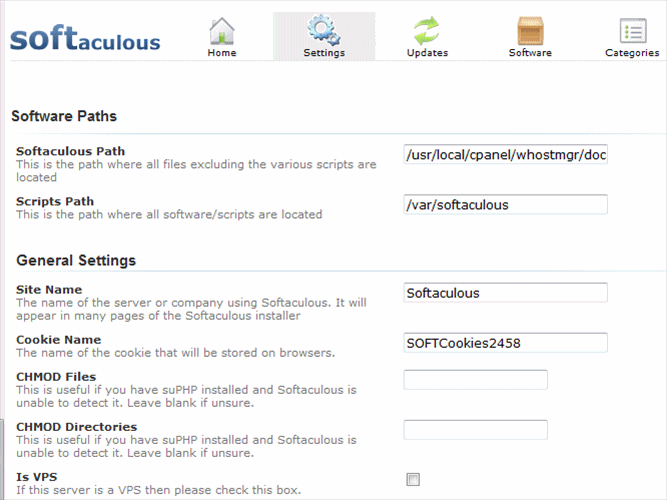Open the Categories list icon
This screenshot has width=667, height=500.
(x=632, y=29)
